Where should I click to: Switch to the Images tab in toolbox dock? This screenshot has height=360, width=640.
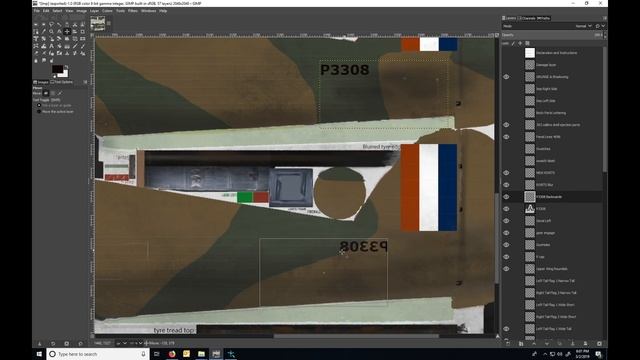click(x=41, y=82)
